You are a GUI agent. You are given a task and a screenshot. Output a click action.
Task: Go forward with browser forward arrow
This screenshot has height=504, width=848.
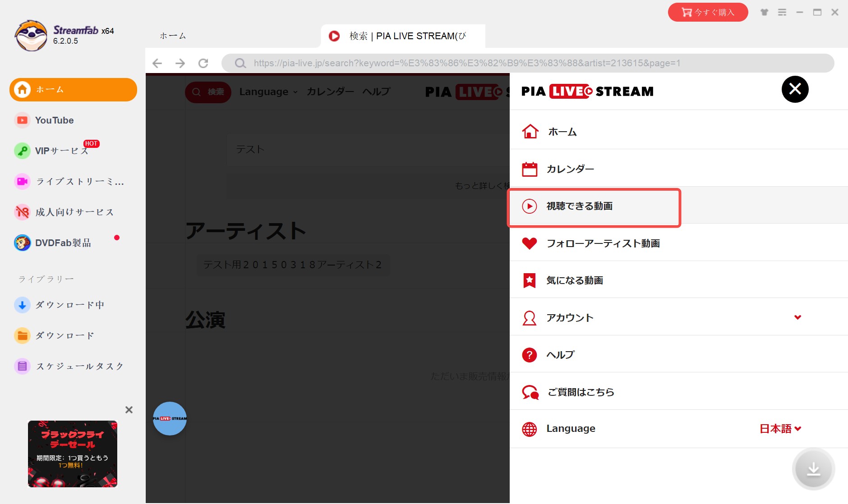pos(180,63)
